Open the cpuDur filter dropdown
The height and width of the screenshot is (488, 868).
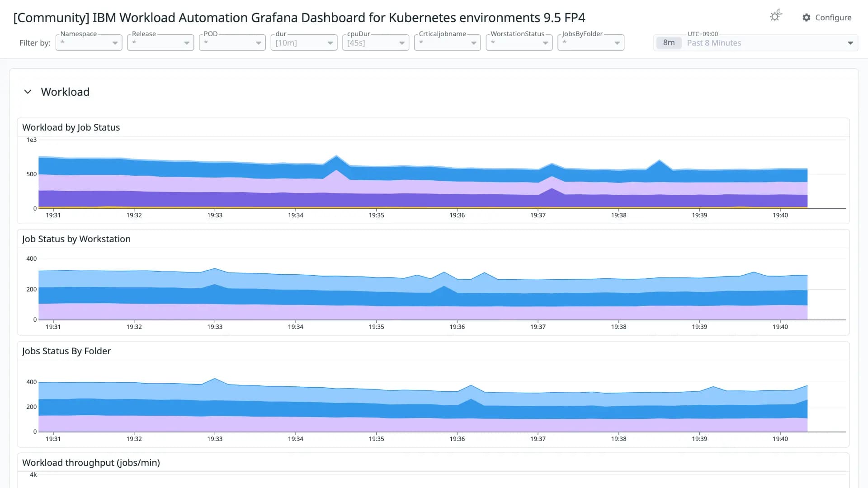376,42
